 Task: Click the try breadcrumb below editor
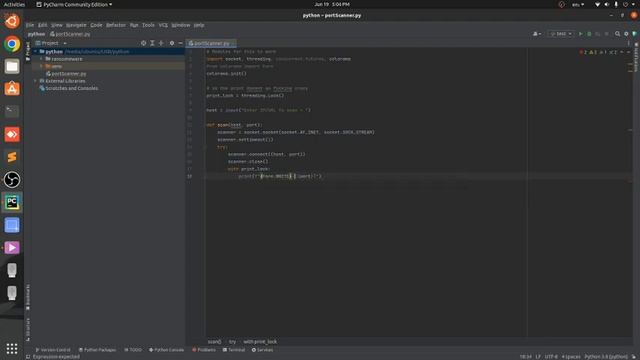(232, 342)
